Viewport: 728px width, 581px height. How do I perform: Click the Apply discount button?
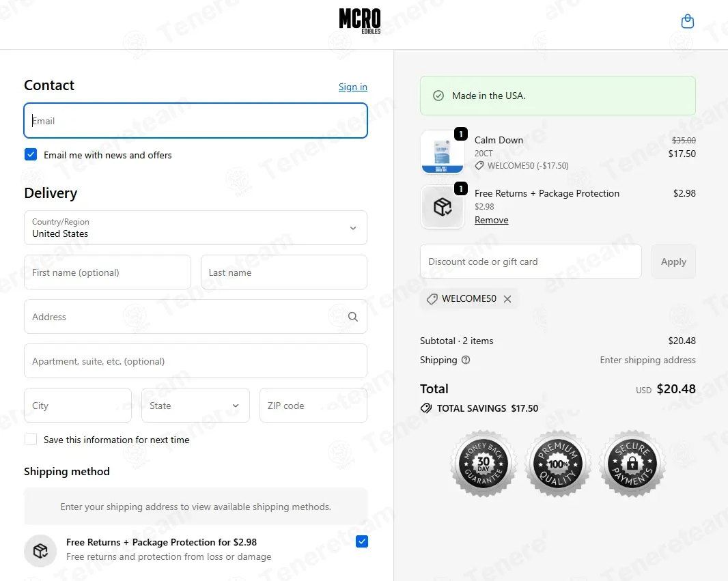pos(673,261)
